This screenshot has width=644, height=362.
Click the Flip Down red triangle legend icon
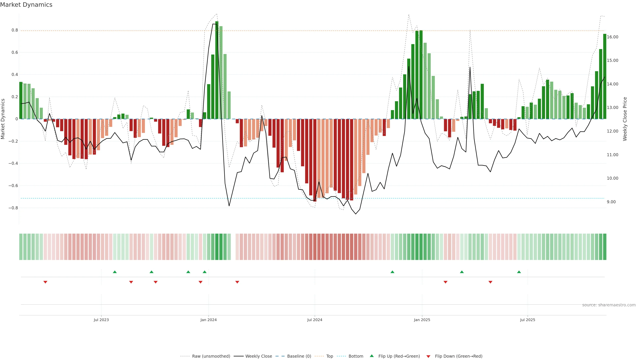(428, 356)
